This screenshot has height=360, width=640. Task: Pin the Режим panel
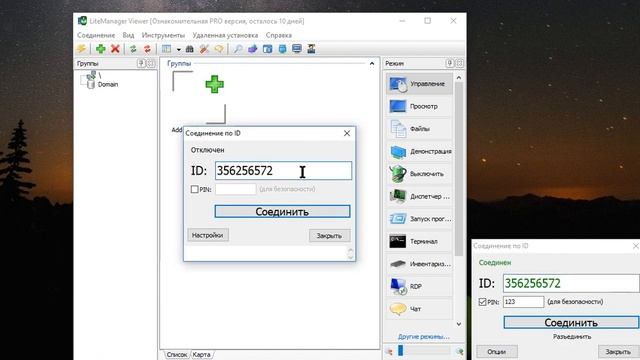450,63
